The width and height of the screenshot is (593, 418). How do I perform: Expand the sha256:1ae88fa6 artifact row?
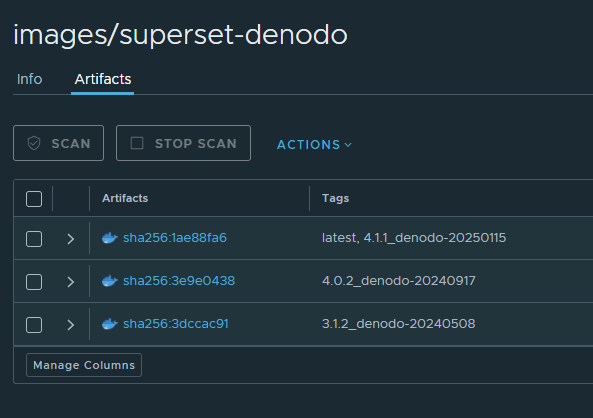70,239
